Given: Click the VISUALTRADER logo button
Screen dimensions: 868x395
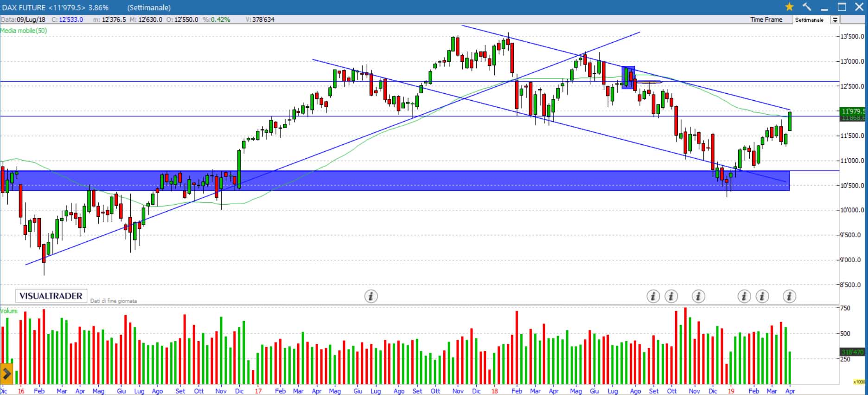Looking at the screenshot, I should click(51, 296).
